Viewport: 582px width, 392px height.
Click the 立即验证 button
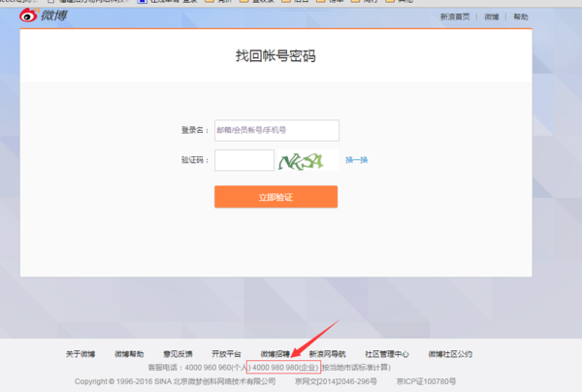275,197
